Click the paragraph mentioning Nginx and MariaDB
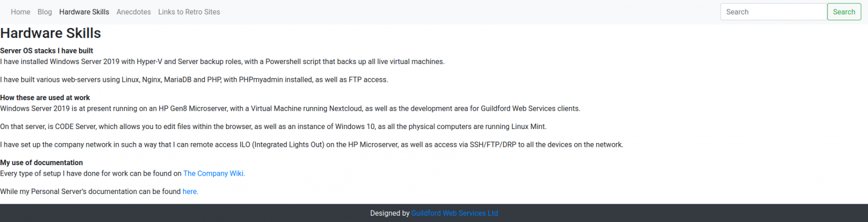 pos(194,80)
